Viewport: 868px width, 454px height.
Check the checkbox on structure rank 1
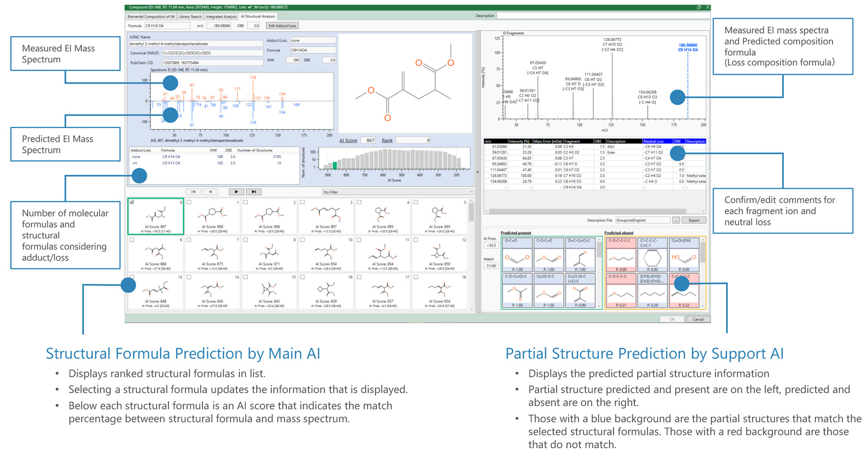point(189,202)
